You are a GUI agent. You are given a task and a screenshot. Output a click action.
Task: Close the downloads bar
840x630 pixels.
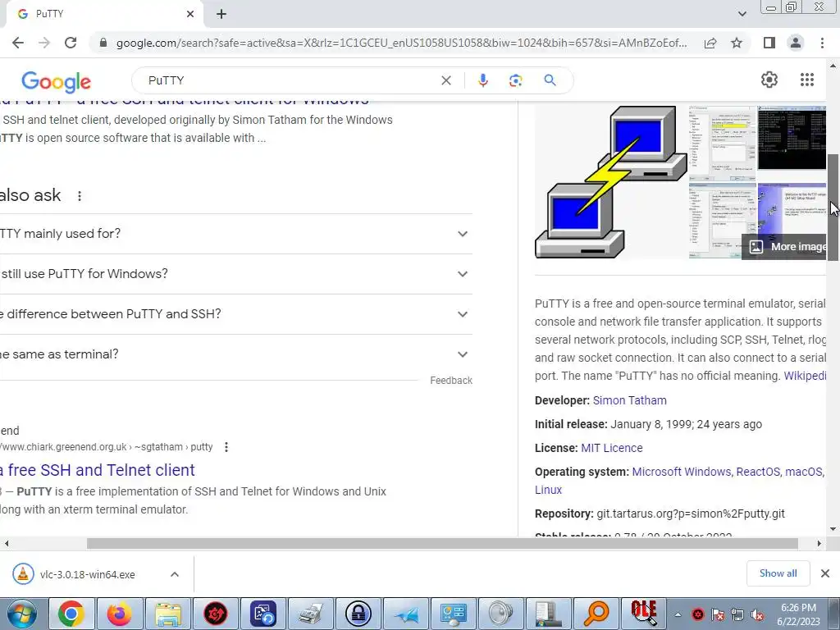(x=825, y=573)
